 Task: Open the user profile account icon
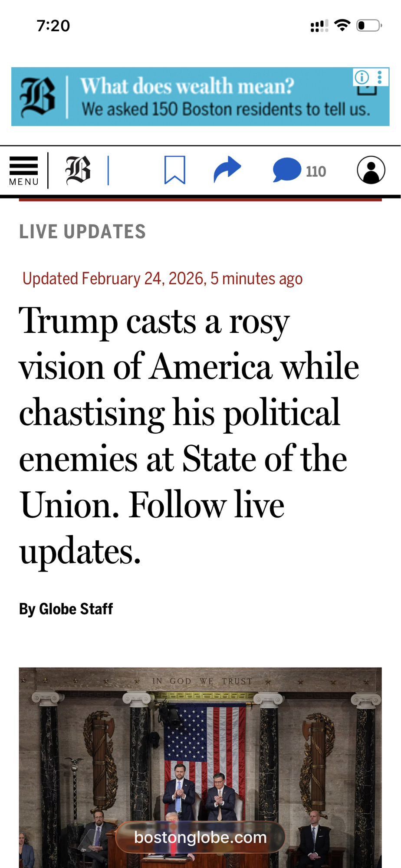pyautogui.click(x=371, y=170)
